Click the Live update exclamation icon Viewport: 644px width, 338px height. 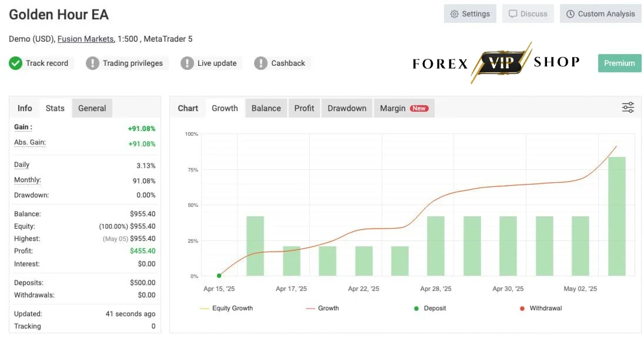187,63
